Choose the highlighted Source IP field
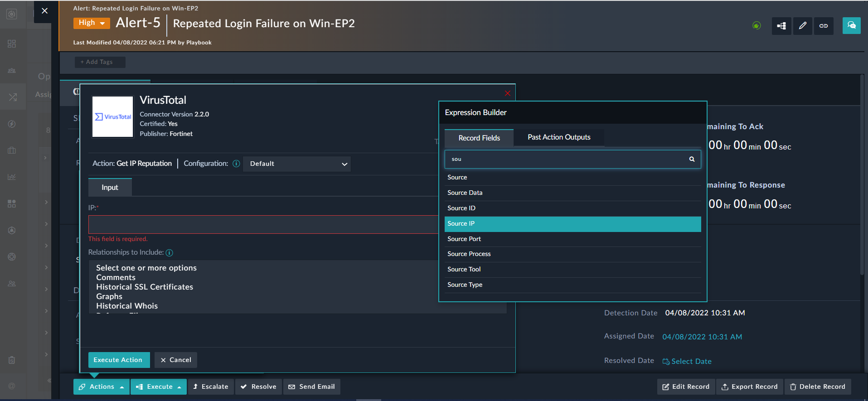This screenshot has height=401, width=868. [x=573, y=224]
